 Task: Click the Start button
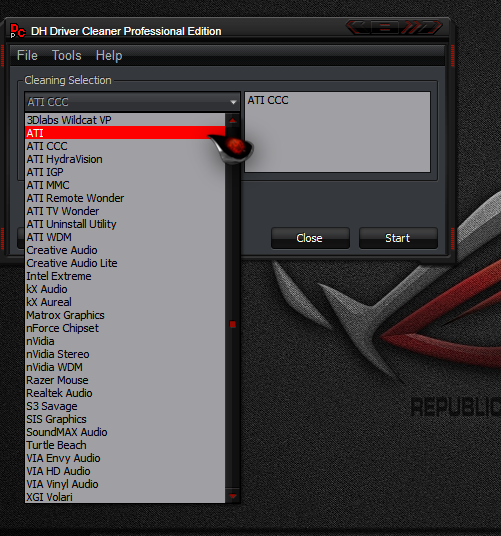tap(398, 238)
